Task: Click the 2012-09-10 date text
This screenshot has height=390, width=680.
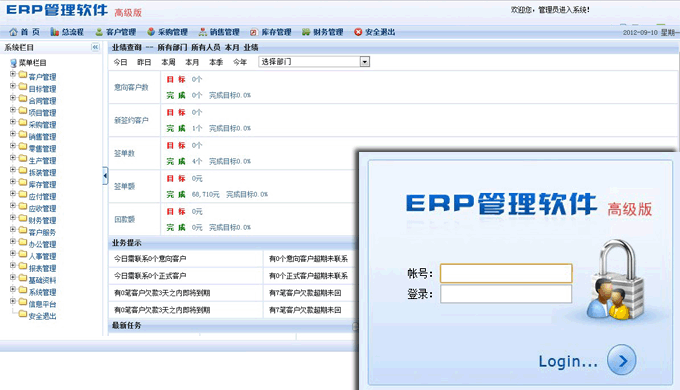Action: point(640,33)
